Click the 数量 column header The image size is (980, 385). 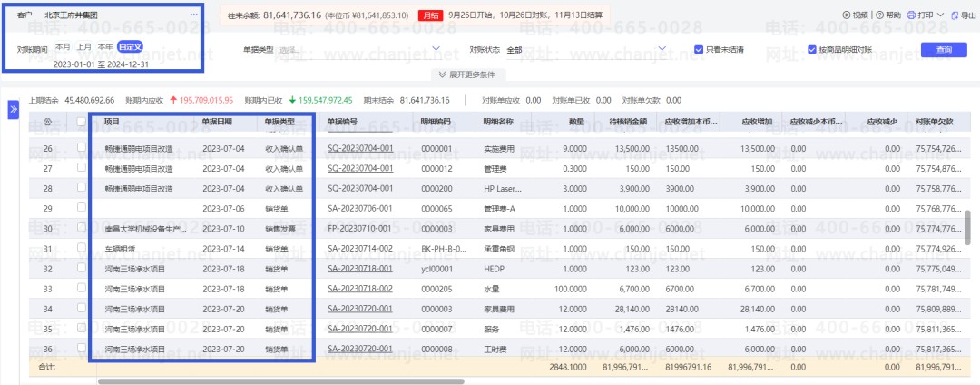point(577,122)
